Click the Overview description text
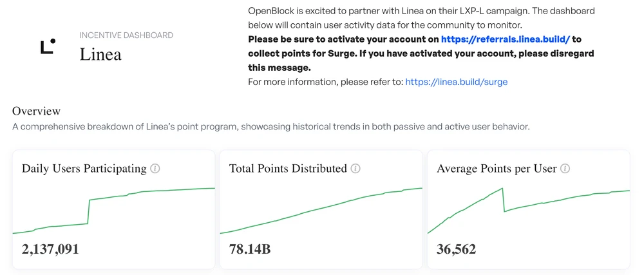Viewport: 644px width, 275px height. click(x=270, y=127)
